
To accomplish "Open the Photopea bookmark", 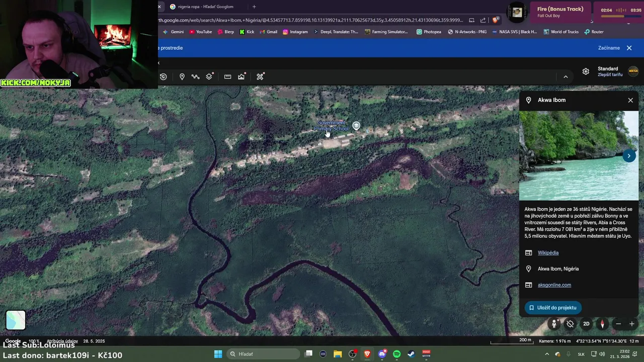I will click(x=429, y=32).
